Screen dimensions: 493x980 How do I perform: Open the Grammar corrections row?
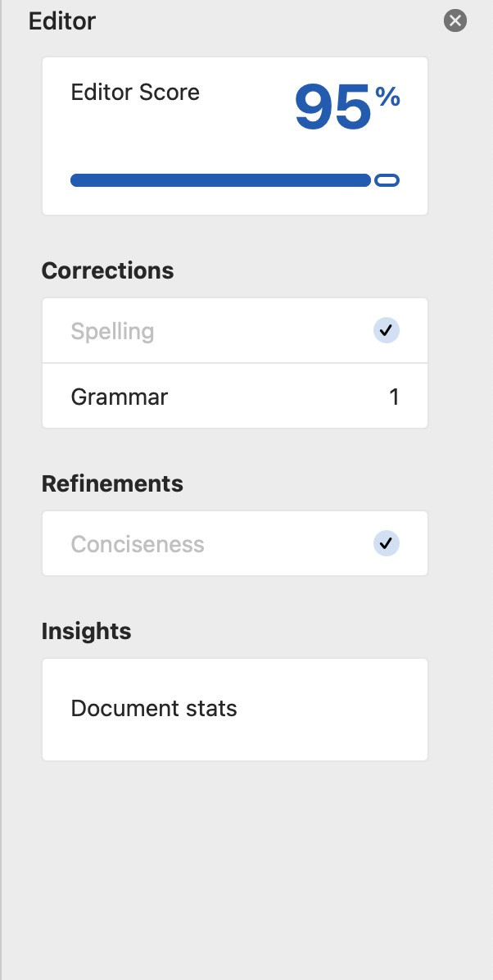(235, 397)
